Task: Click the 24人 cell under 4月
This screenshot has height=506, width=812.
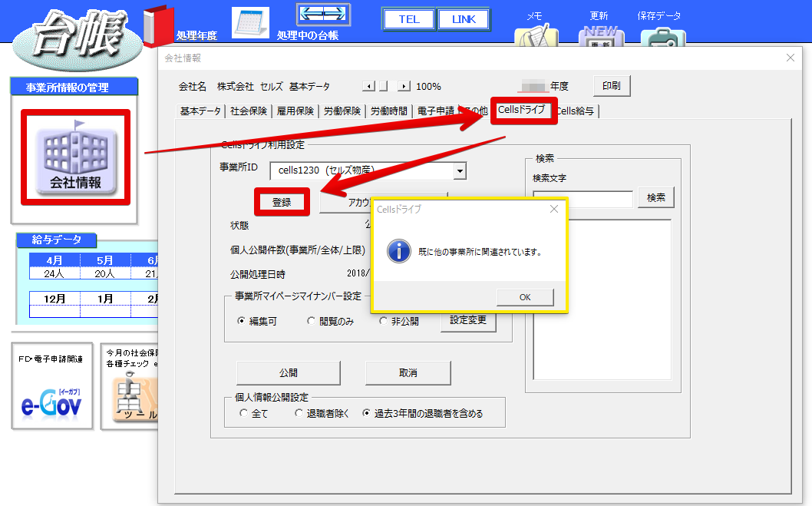Action: [54, 273]
